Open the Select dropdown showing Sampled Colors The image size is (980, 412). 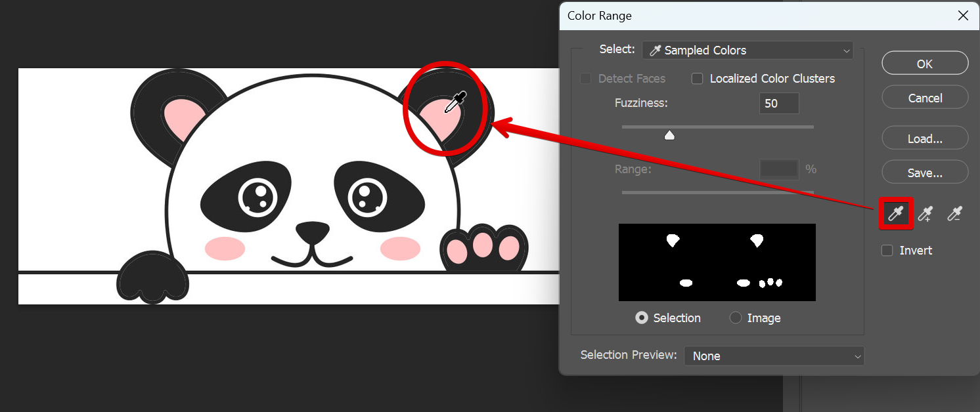(x=747, y=51)
